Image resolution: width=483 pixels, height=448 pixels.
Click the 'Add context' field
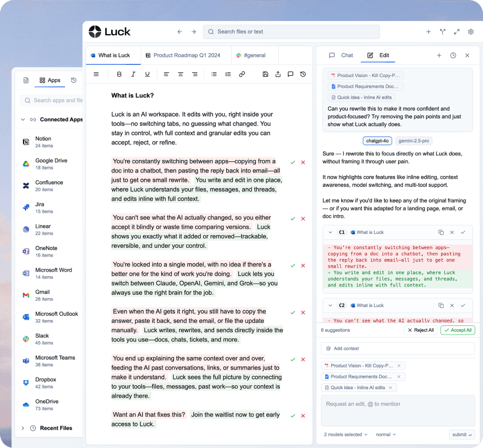pos(398,349)
